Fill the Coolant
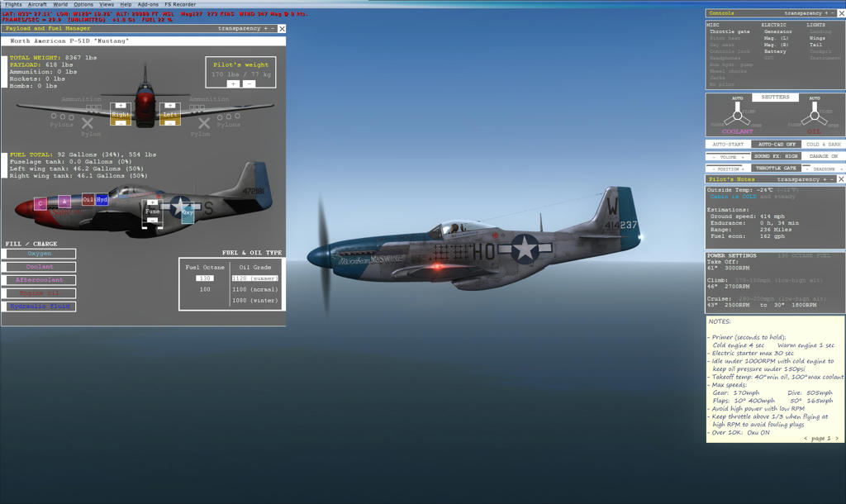The image size is (846, 504). [40, 267]
